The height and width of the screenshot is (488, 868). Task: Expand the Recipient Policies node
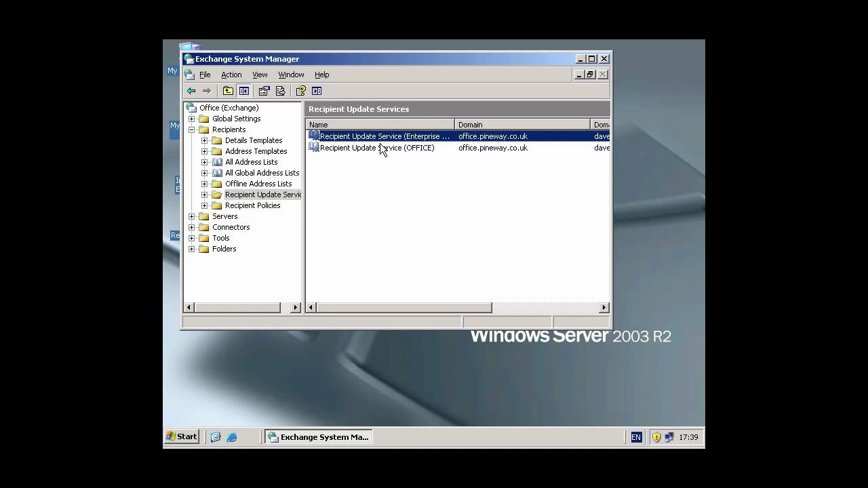(x=204, y=205)
